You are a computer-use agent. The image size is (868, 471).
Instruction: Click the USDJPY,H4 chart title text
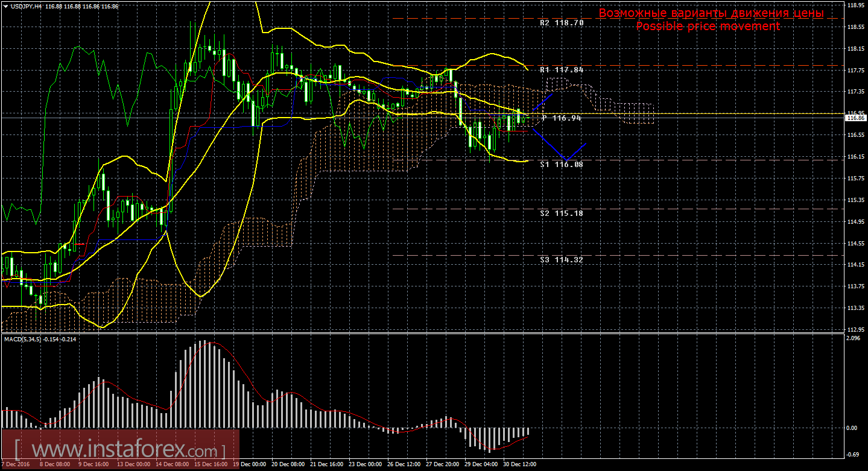click(28, 6)
